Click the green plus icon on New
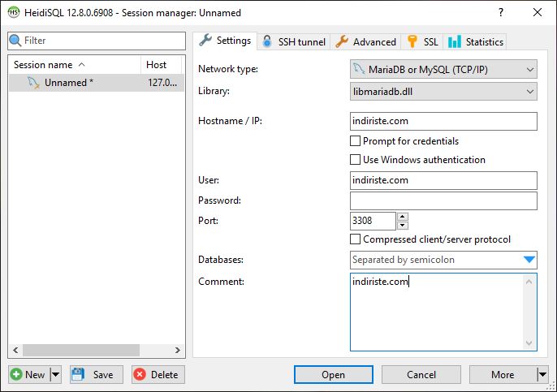This screenshot has width=557, height=392. [x=16, y=374]
